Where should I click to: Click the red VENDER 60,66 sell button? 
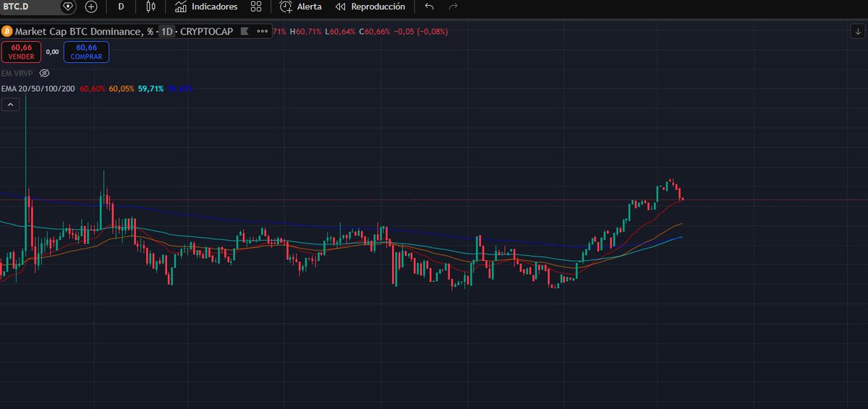click(22, 52)
